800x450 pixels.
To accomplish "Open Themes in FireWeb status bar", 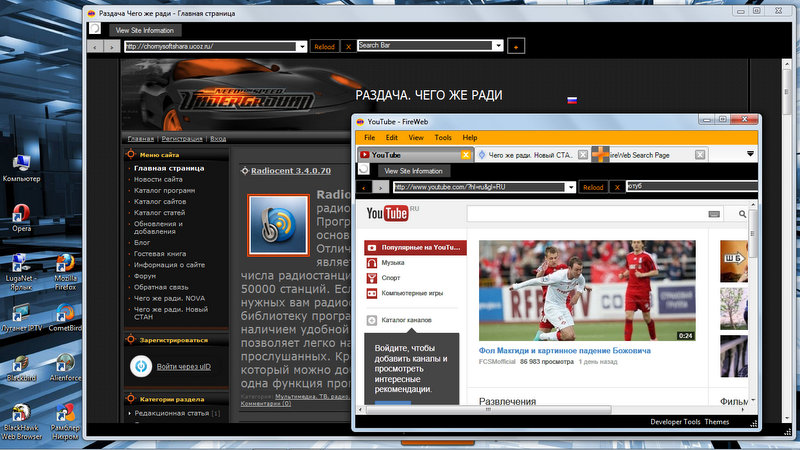I will pos(716,422).
